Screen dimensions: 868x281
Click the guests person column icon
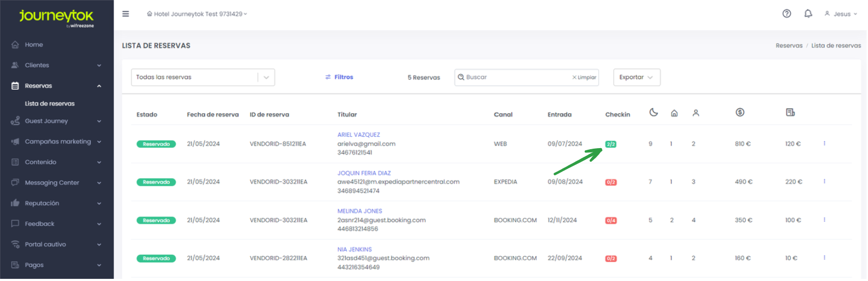pos(696,113)
